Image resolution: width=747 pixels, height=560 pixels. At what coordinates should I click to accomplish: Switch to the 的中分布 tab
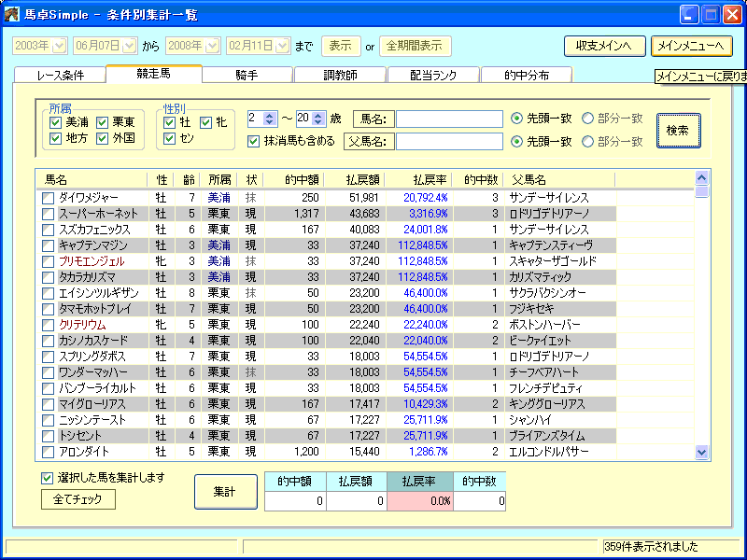click(x=527, y=76)
